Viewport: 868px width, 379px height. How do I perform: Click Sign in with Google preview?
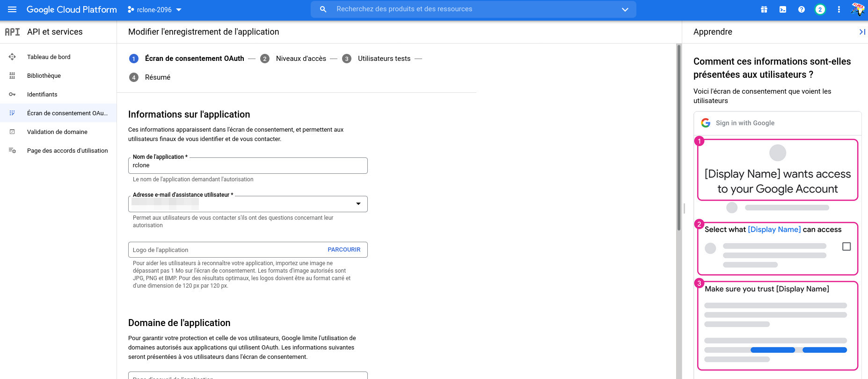745,123
